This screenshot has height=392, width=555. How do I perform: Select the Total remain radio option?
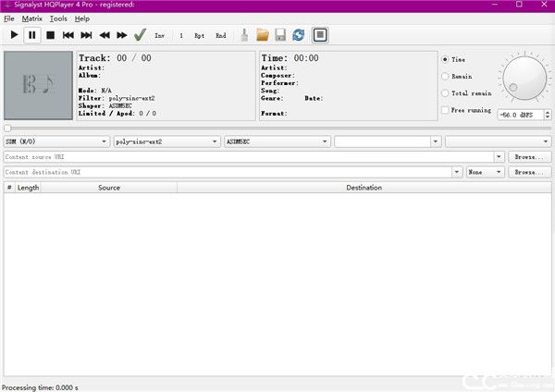(x=446, y=93)
